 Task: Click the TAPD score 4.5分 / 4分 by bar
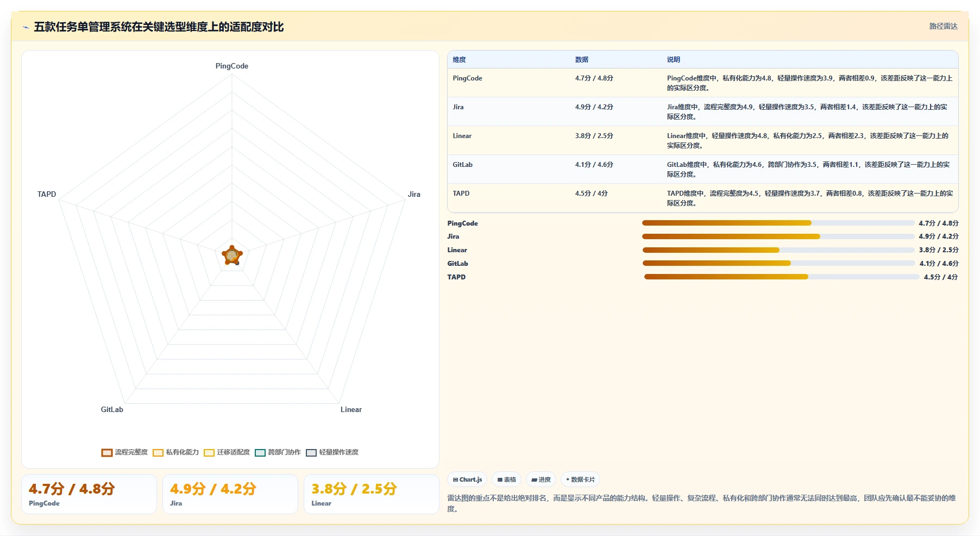pos(941,277)
